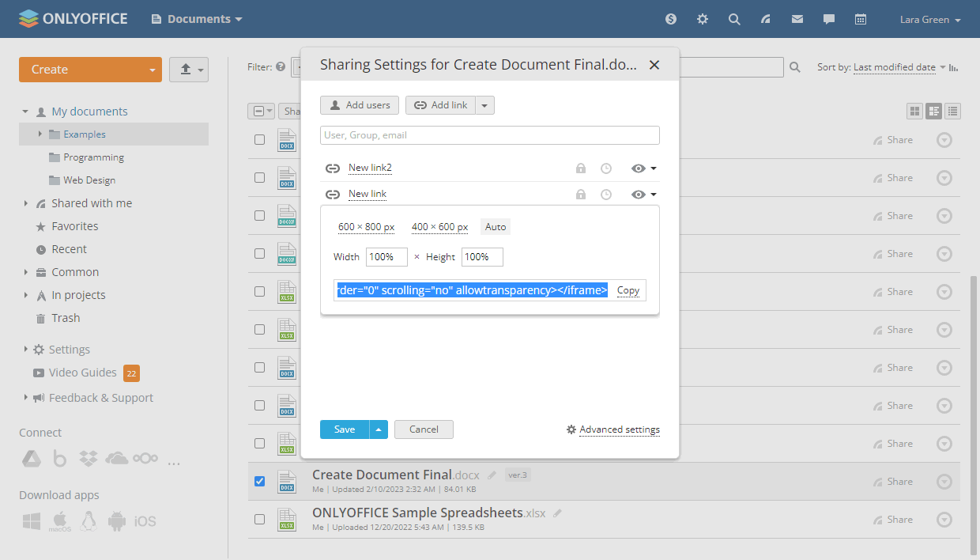Open Settings gear in top navigation
Image resolution: width=980 pixels, height=560 pixels.
click(702, 18)
